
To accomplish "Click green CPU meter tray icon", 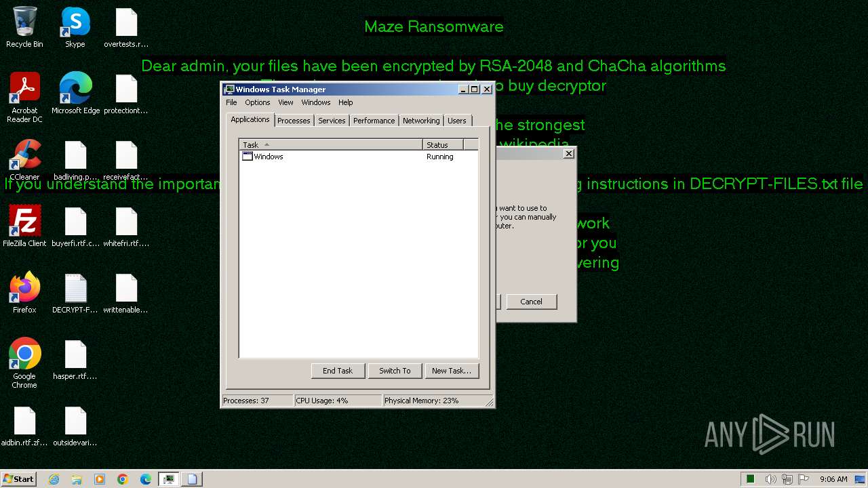I will [x=751, y=479].
